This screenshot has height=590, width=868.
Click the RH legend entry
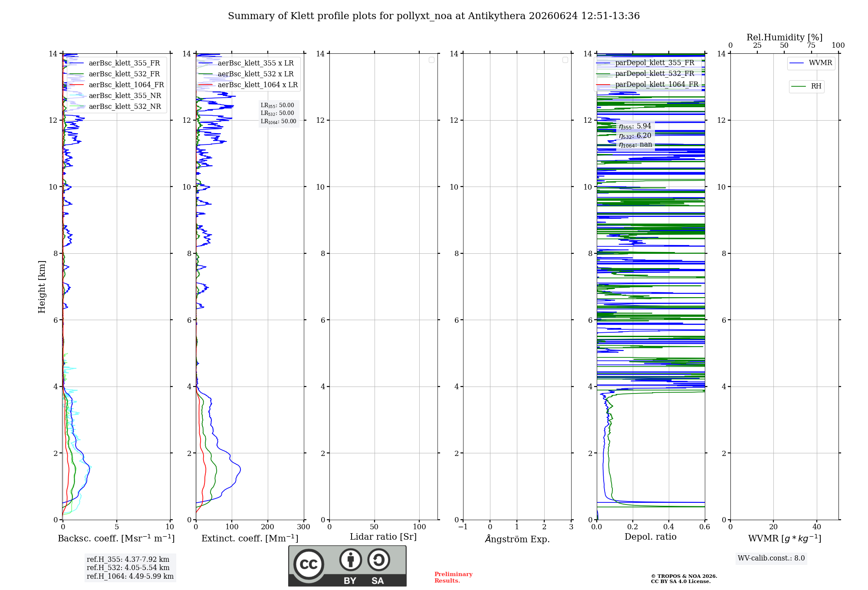pyautogui.click(x=807, y=86)
